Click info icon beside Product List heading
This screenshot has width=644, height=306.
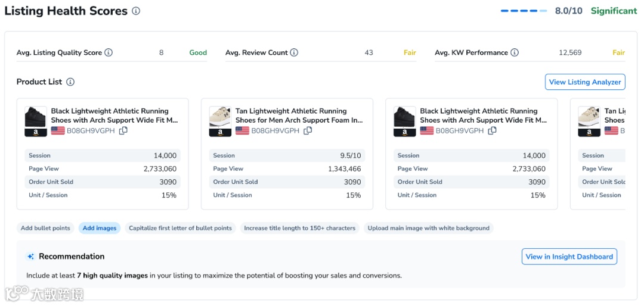pyautogui.click(x=70, y=82)
